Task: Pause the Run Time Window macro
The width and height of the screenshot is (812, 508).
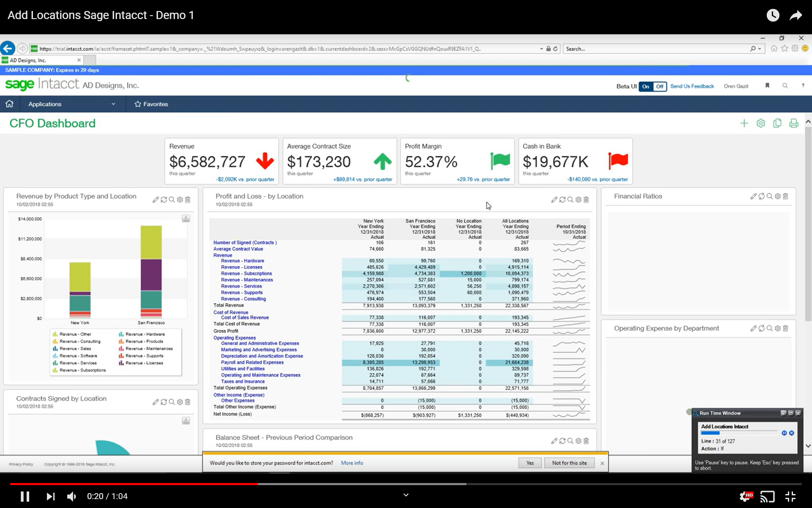Action: (784, 433)
